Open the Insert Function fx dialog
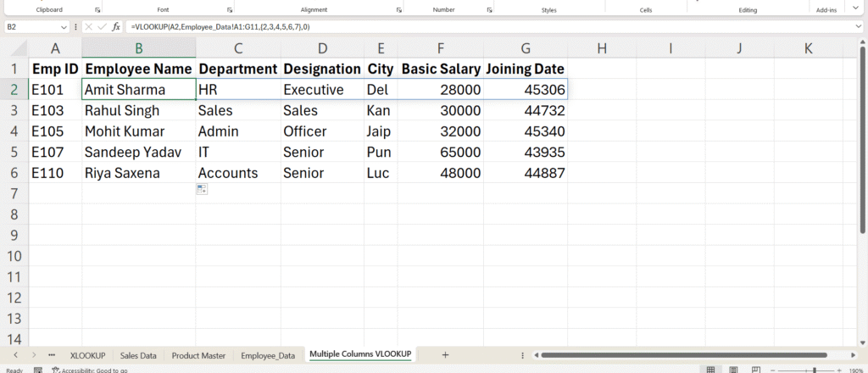Screen dimensions: 868x373 (x=115, y=26)
